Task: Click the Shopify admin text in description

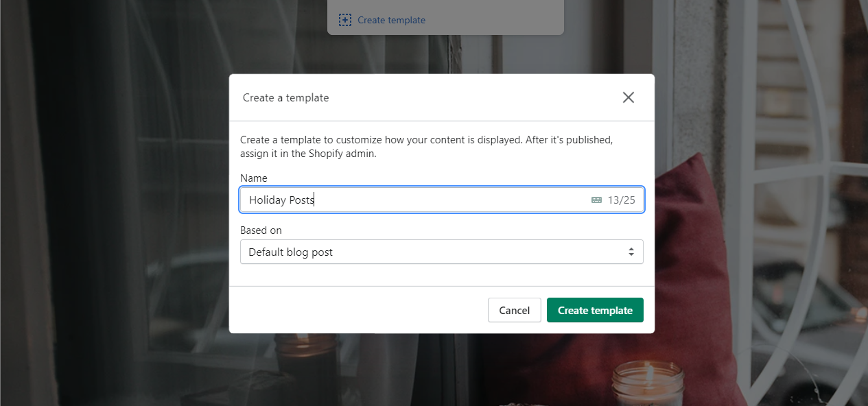Action: pos(342,154)
